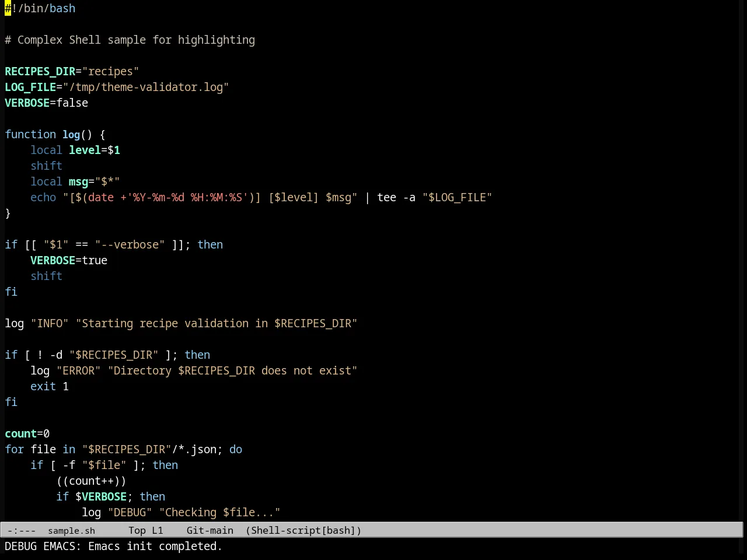
Task: Click the 'exit 1' line
Action: click(x=50, y=386)
